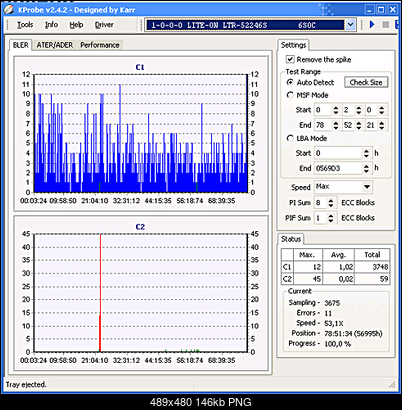
Task: Select the LBA Mode radio button
Action: point(290,138)
